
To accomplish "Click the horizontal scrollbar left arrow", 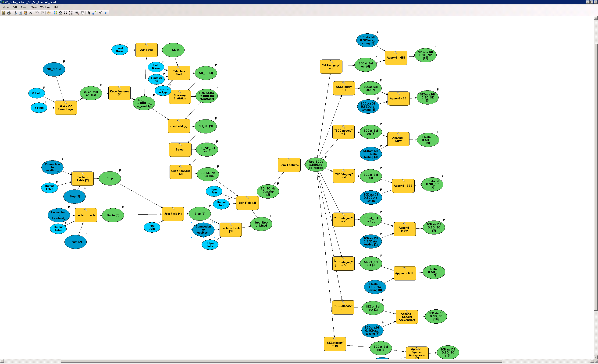I will [x=2, y=361].
